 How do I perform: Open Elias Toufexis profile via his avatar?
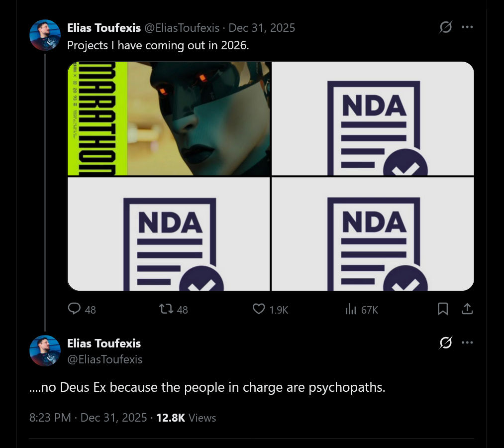click(x=45, y=35)
